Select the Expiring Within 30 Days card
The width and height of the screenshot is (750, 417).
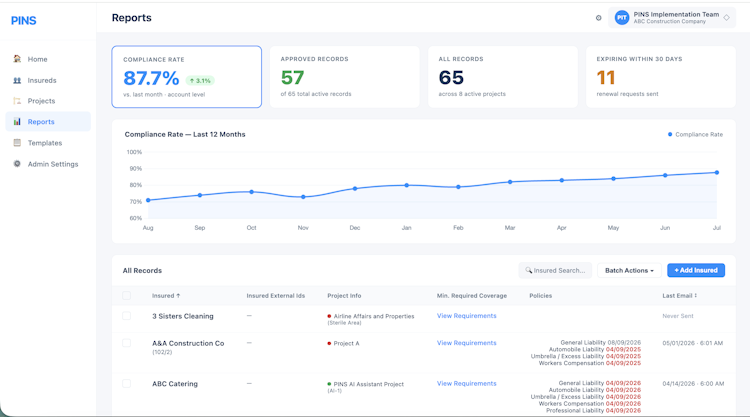pyautogui.click(x=661, y=77)
